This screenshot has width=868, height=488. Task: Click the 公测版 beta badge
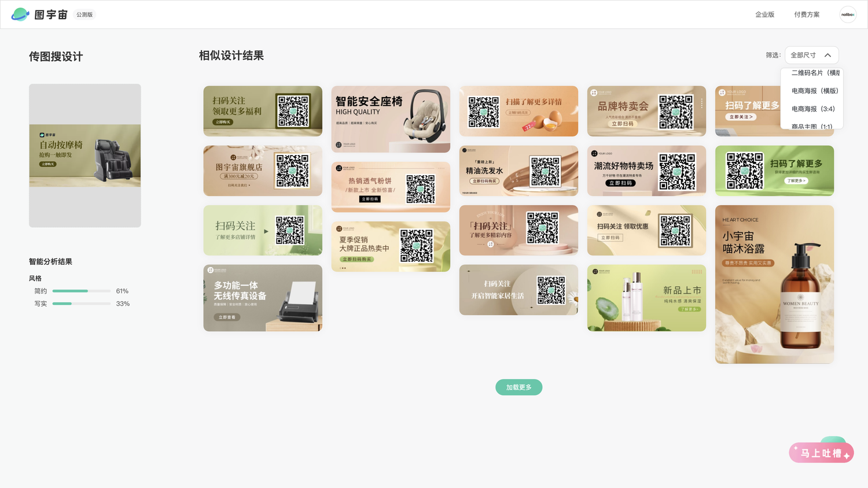(x=84, y=14)
